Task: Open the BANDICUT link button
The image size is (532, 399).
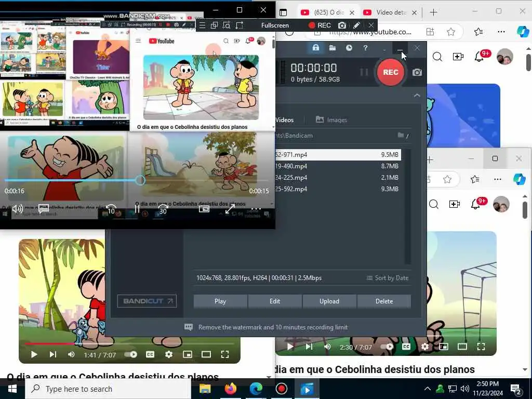Action: (x=147, y=301)
